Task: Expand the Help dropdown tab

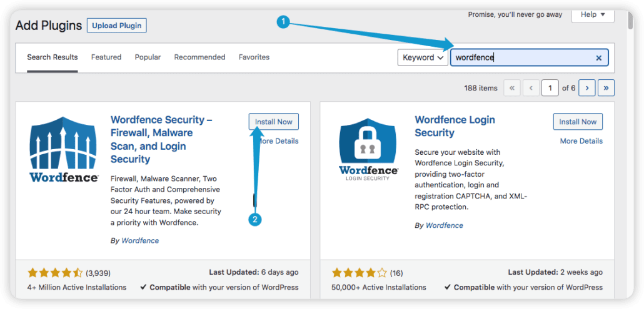Action: (x=593, y=15)
